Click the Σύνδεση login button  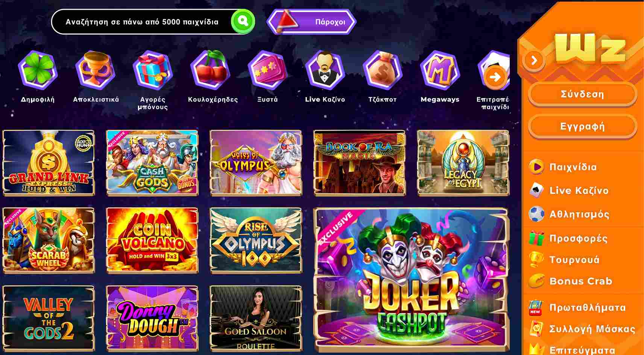[x=582, y=94]
